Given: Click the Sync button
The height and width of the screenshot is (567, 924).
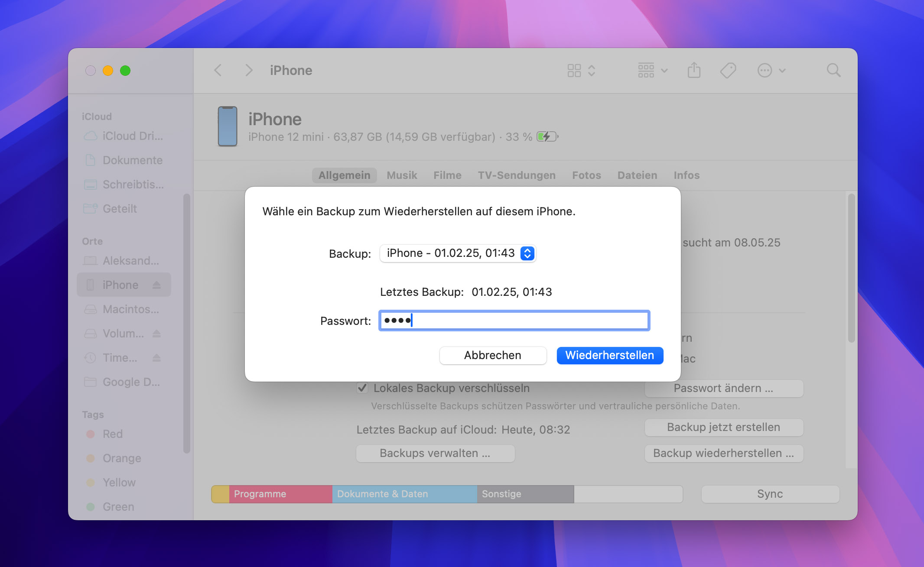Looking at the screenshot, I should point(770,494).
